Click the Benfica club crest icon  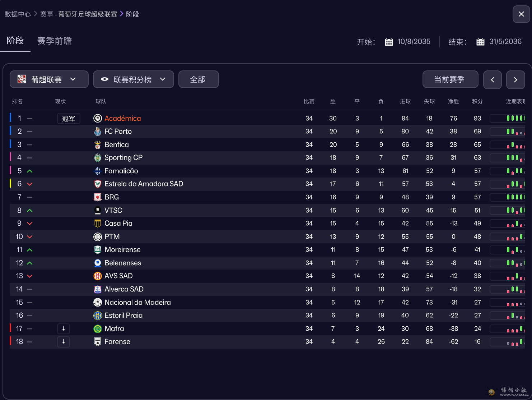point(98,145)
